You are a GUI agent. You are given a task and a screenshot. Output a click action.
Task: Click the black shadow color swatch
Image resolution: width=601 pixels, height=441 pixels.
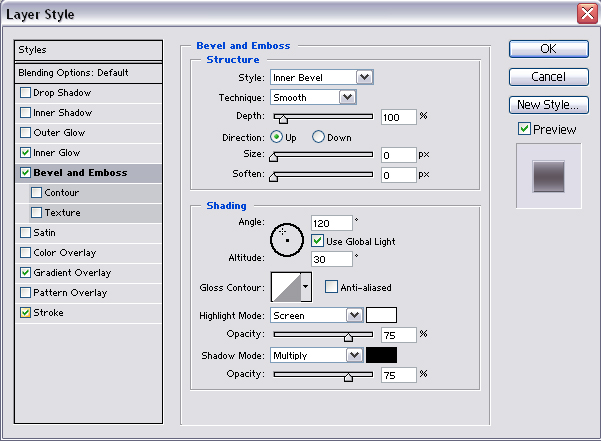(381, 354)
